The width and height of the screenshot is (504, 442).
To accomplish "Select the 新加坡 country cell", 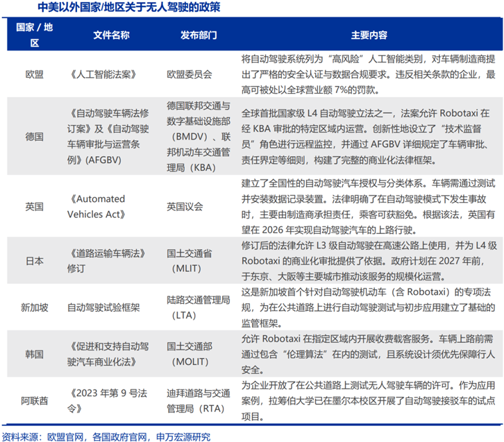I will click(35, 308).
